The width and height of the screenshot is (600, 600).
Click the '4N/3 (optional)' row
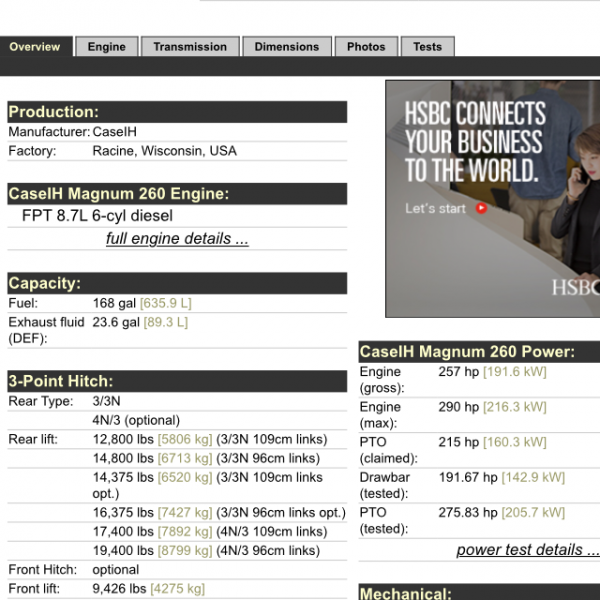click(x=177, y=420)
